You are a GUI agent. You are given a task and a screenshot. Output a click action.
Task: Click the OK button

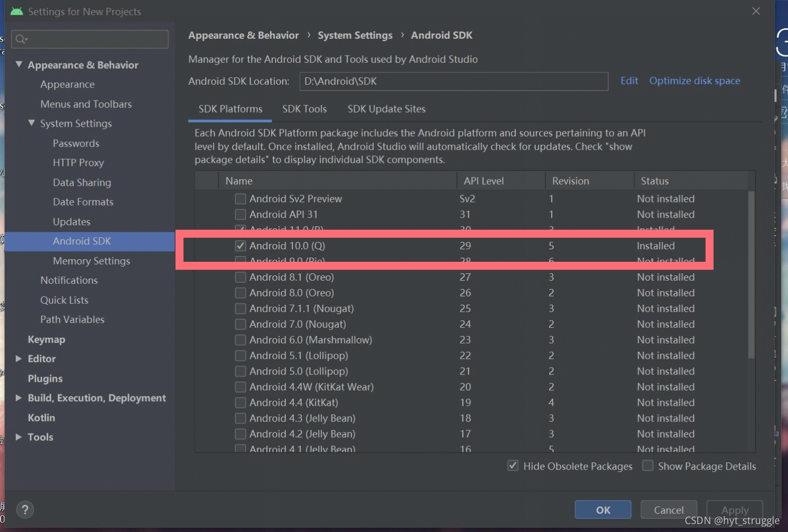pyautogui.click(x=603, y=510)
